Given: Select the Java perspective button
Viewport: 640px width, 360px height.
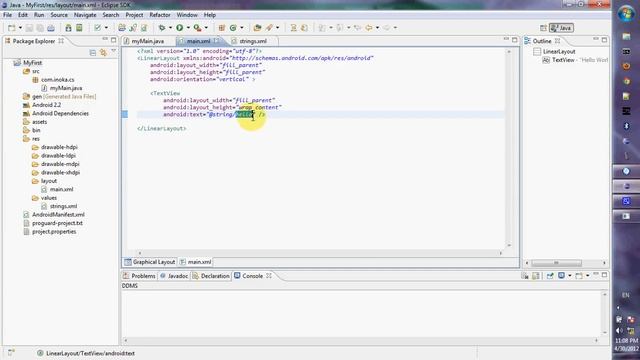Looking at the screenshot, I should pos(561,28).
